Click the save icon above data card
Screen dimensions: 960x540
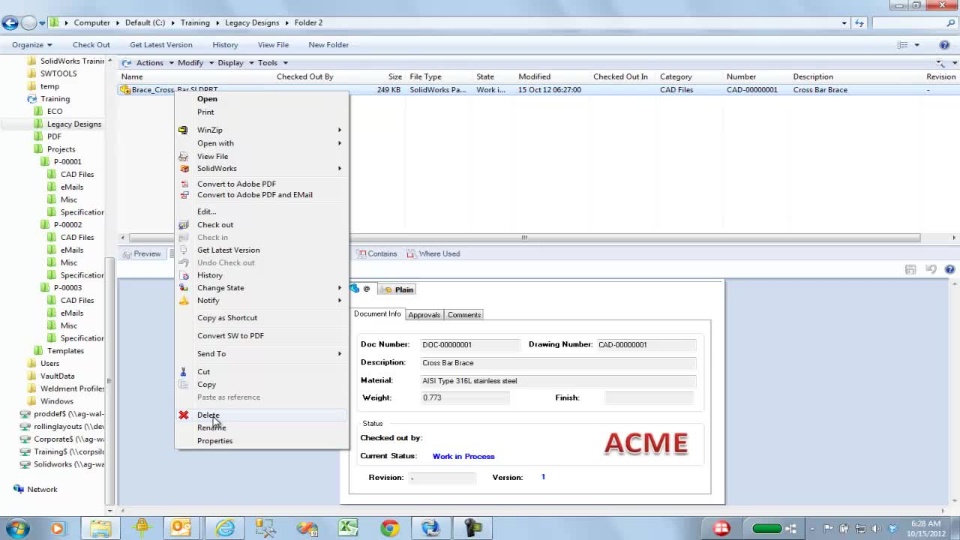[x=910, y=269]
